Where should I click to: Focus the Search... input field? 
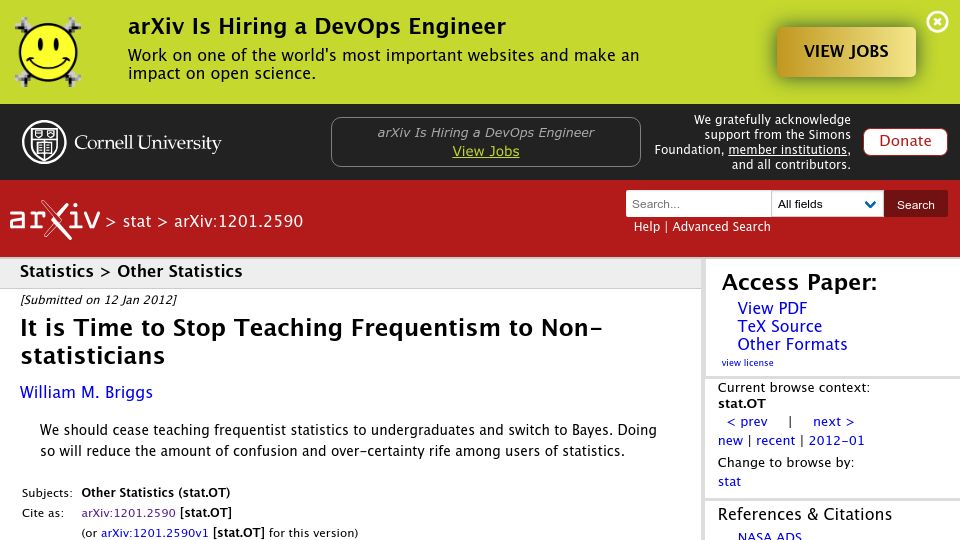[x=698, y=204]
